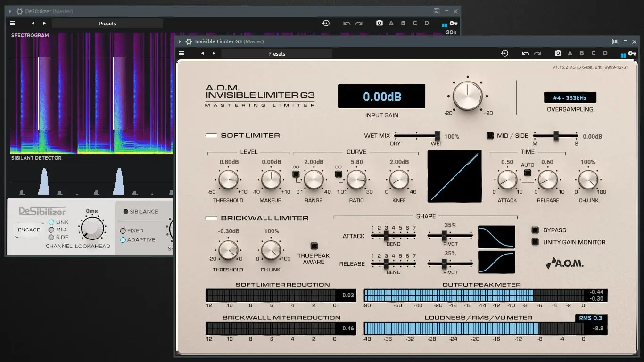Select Adaptive mode in DeSibilizer
The width and height of the screenshot is (644, 362).
(123, 239)
